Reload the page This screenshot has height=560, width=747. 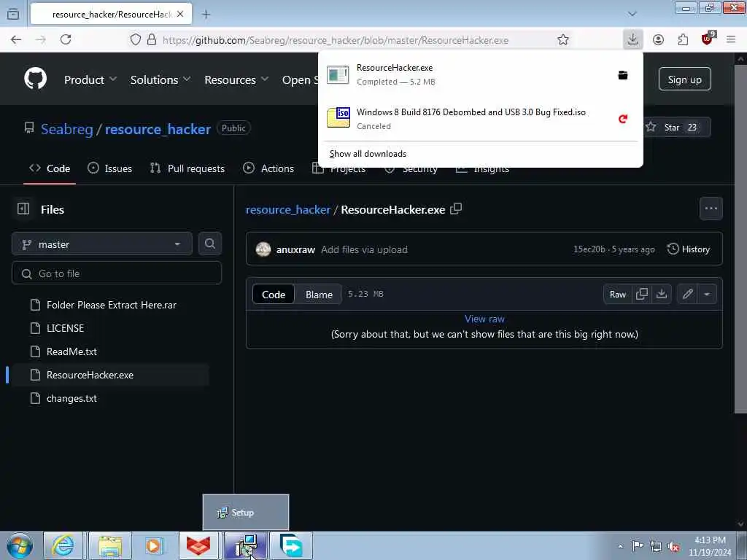(x=66, y=39)
